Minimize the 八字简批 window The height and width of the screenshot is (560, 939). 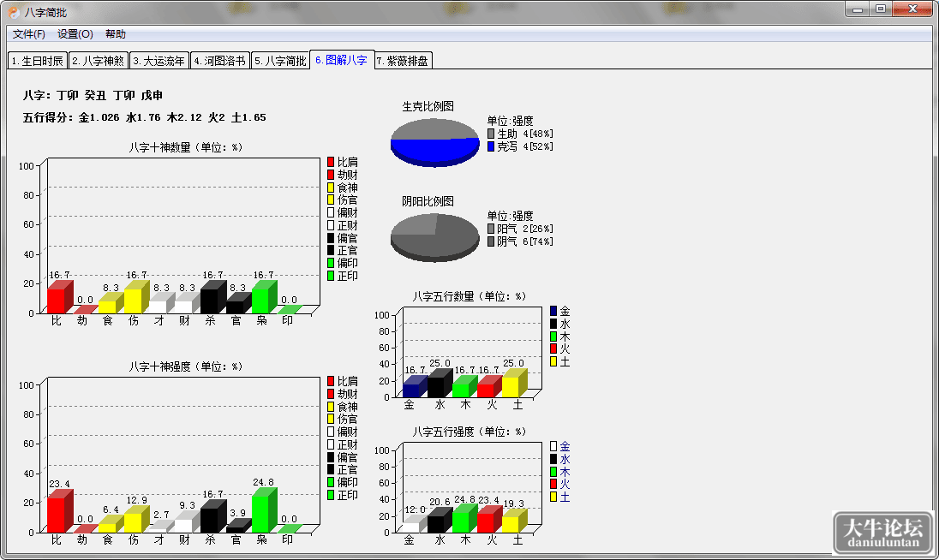tap(858, 9)
